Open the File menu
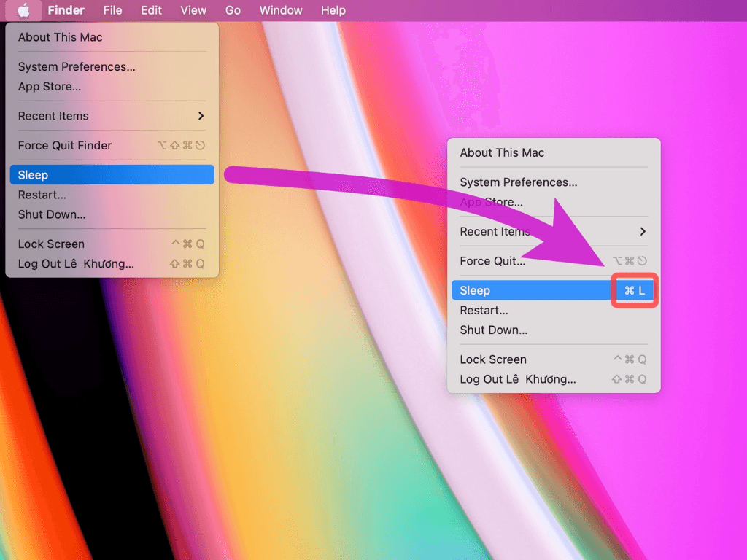747x560 pixels. pyautogui.click(x=112, y=10)
